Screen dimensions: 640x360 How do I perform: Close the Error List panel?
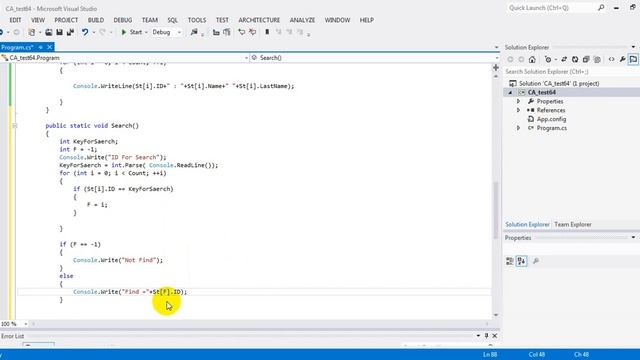pyautogui.click(x=495, y=336)
